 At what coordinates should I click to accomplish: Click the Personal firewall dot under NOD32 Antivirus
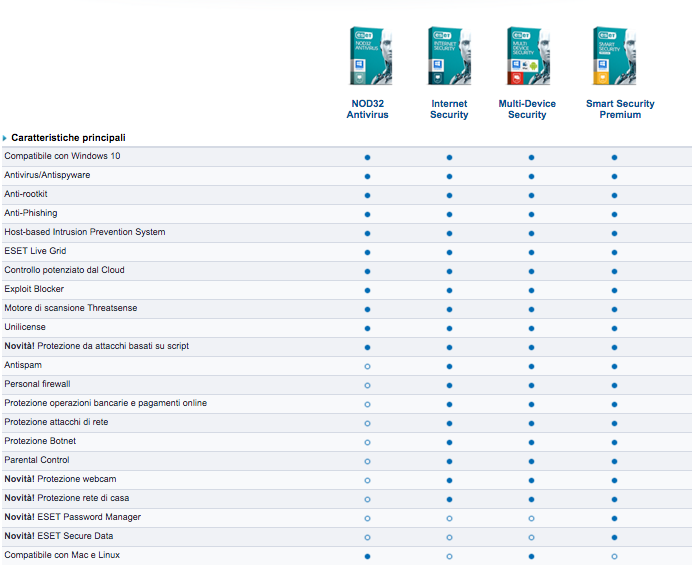368,385
